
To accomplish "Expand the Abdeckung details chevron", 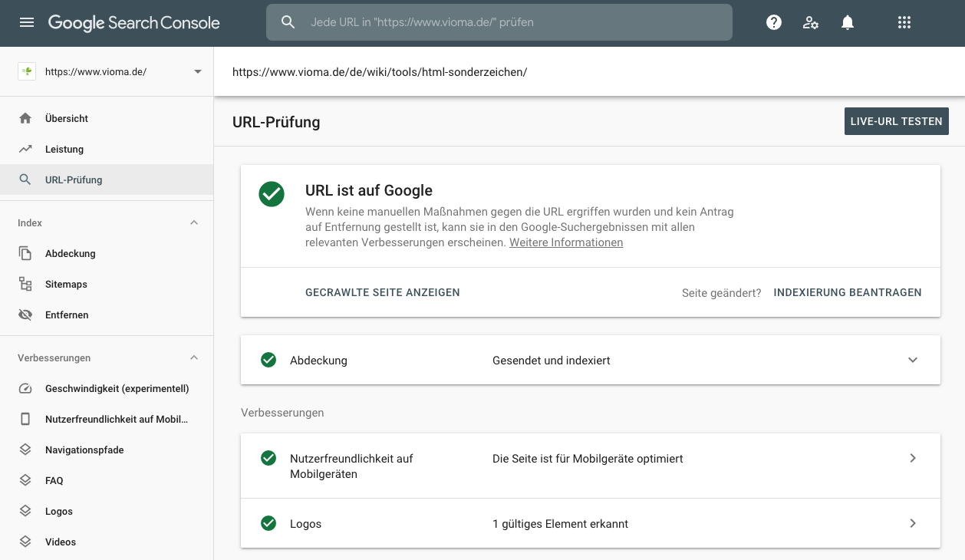I will [x=913, y=360].
